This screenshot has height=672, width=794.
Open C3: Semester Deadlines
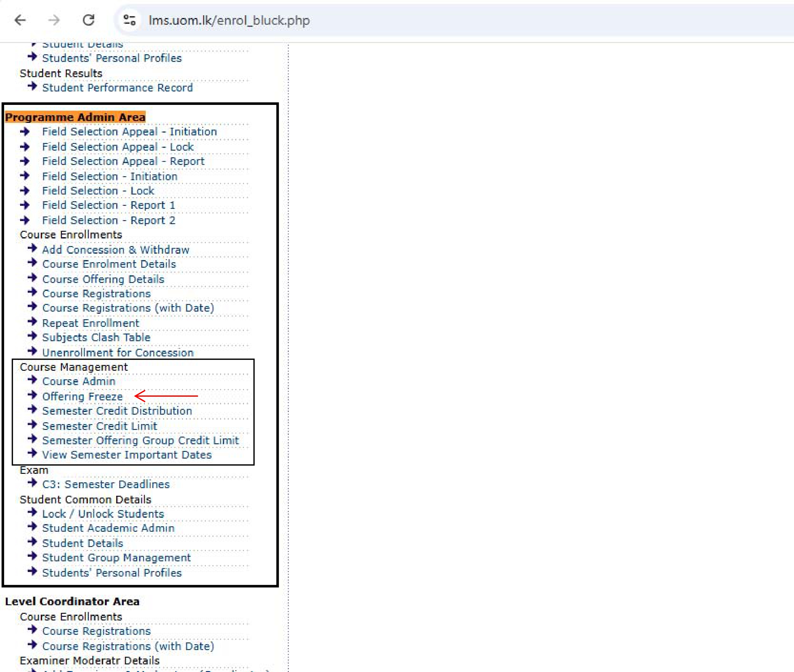point(106,484)
